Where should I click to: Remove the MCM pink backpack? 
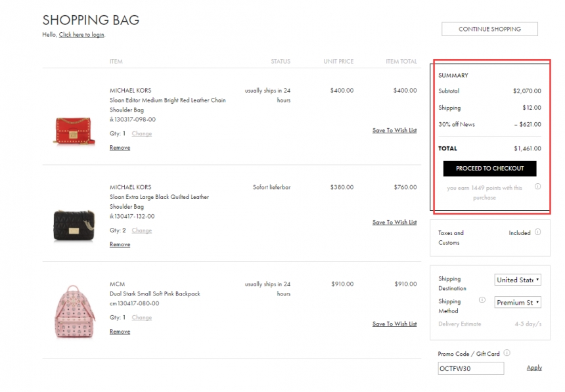(120, 332)
